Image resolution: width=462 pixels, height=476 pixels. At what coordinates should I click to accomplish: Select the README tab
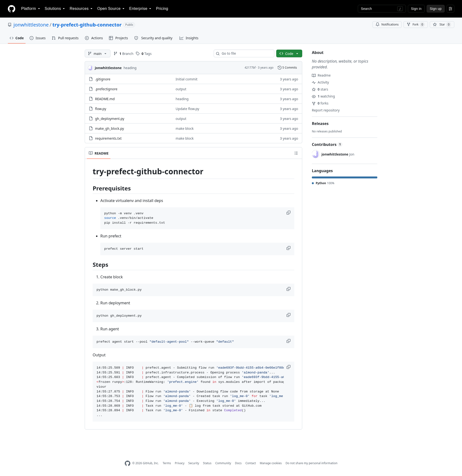(99, 153)
